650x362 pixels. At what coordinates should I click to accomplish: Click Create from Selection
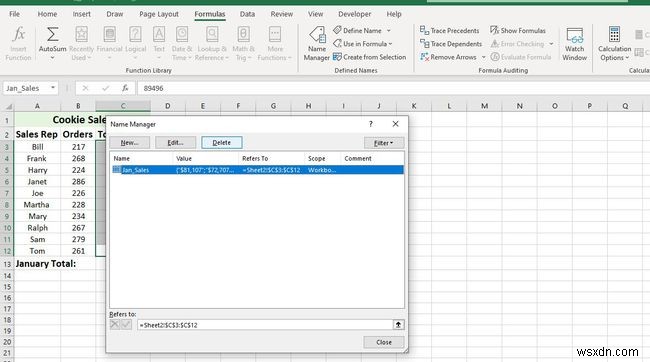pyautogui.click(x=370, y=57)
